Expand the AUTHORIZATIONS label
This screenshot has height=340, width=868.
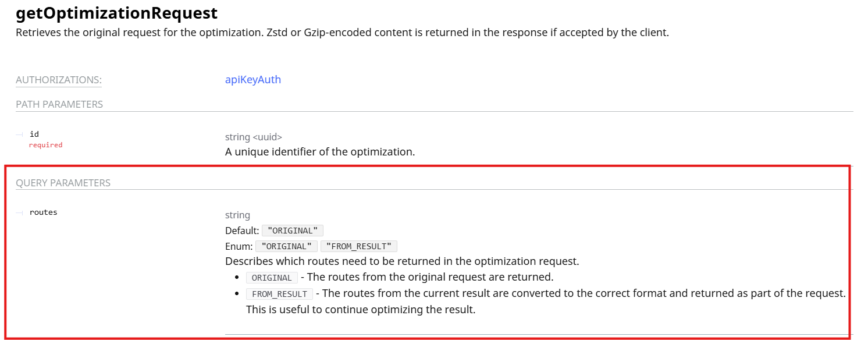coord(58,80)
